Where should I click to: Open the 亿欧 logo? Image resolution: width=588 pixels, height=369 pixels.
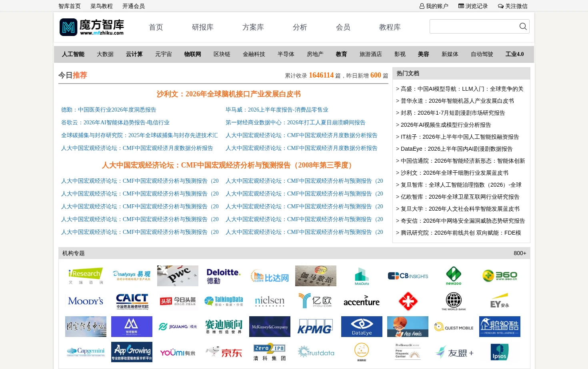click(x=316, y=301)
